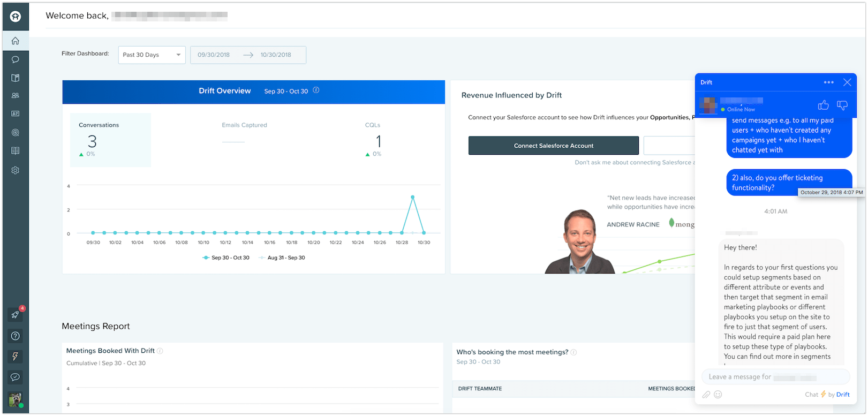Open Settings gear icon in sidebar
This screenshot has width=868, height=416.
click(x=16, y=170)
